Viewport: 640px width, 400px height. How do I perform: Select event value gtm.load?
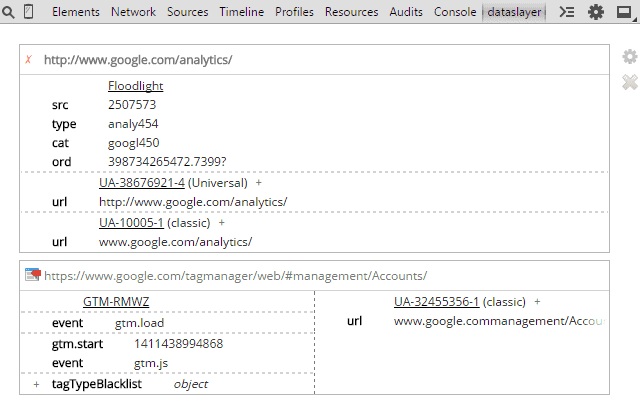point(139,323)
